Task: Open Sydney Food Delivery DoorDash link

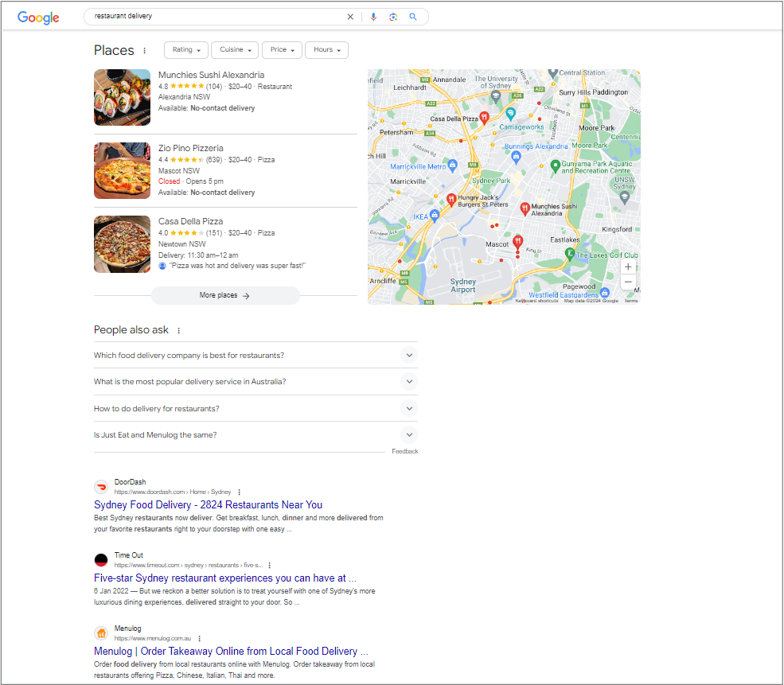Action: (x=208, y=504)
